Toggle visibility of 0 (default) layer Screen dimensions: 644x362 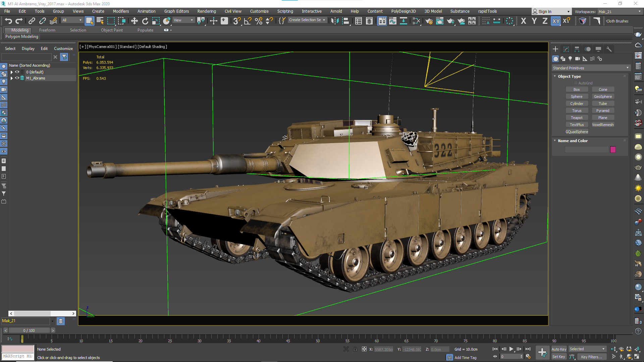tap(17, 72)
